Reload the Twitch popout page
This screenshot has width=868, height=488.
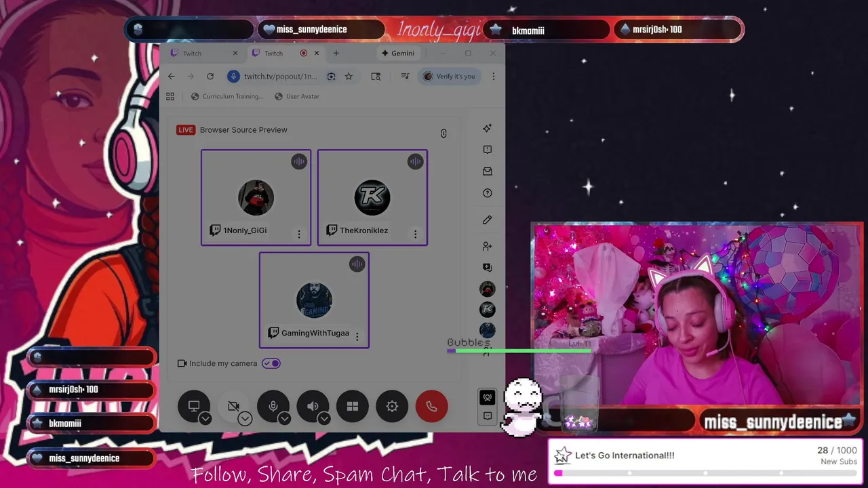click(x=210, y=77)
